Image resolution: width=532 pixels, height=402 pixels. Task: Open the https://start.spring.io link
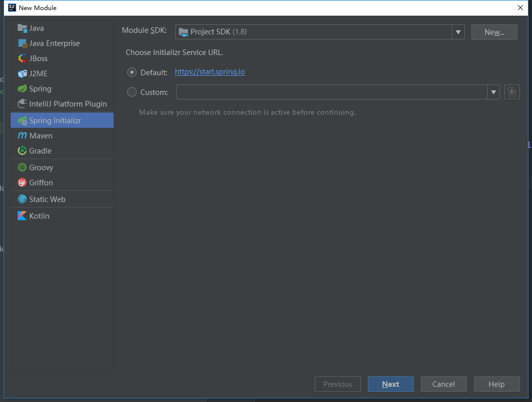[210, 72]
